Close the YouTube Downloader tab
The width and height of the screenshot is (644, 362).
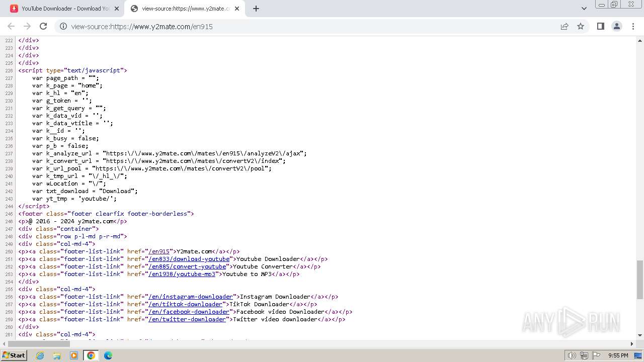tap(117, 9)
